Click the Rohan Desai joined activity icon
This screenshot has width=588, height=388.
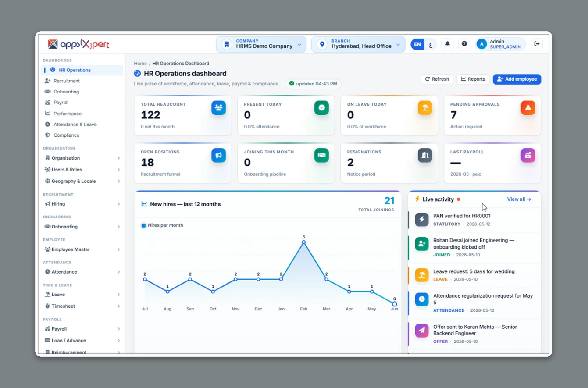pyautogui.click(x=422, y=244)
